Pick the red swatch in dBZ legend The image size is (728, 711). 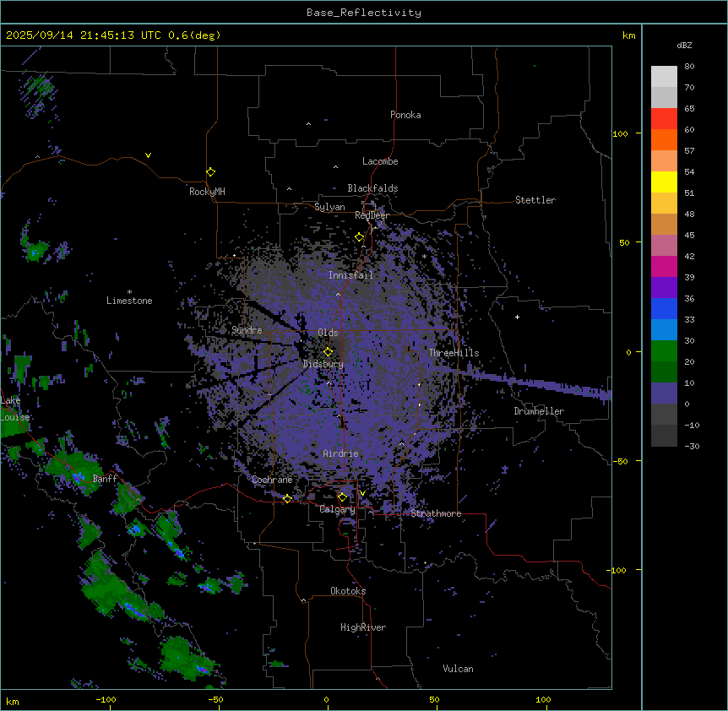[664, 118]
